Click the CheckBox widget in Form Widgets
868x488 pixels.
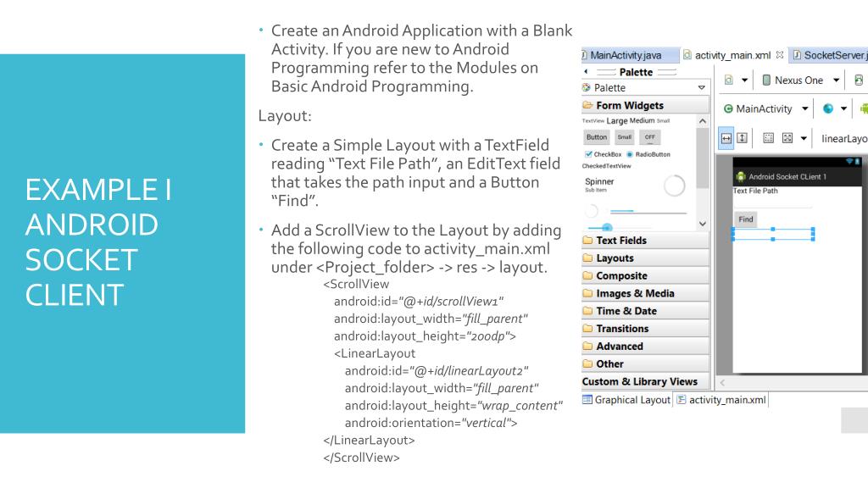click(x=603, y=154)
